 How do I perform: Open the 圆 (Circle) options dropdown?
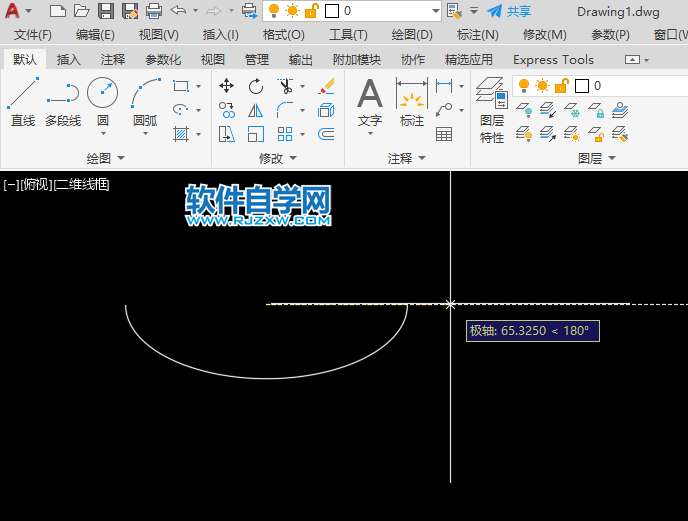click(x=103, y=133)
